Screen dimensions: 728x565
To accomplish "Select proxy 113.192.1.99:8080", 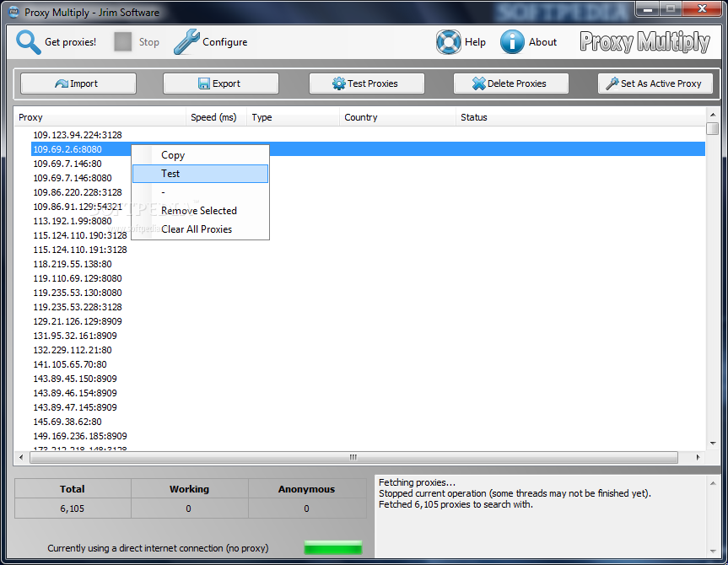I will (73, 222).
